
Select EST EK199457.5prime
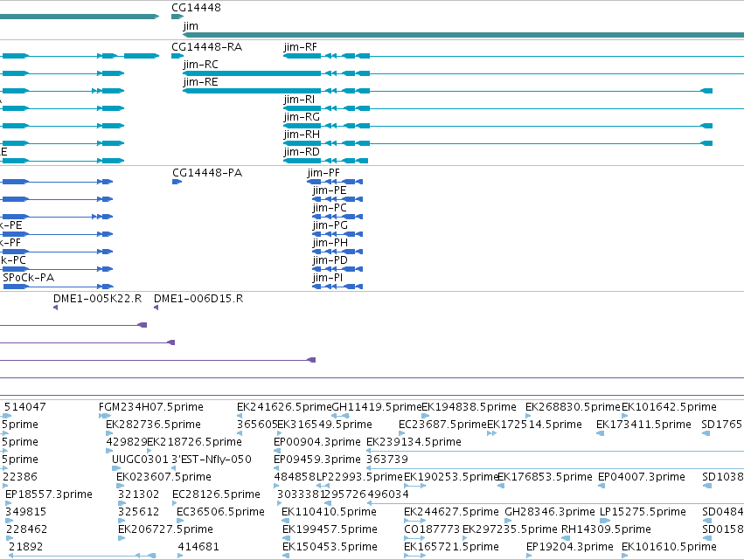coord(330,529)
